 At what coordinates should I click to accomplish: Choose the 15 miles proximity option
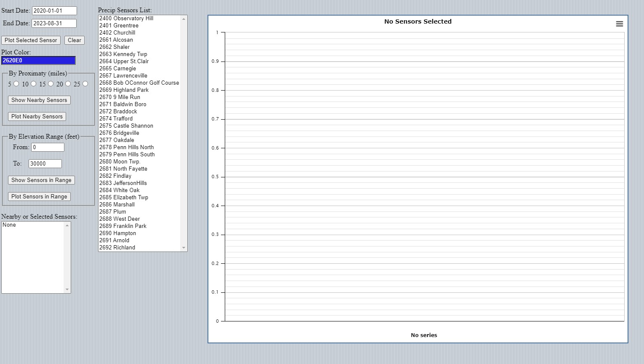[51, 84]
